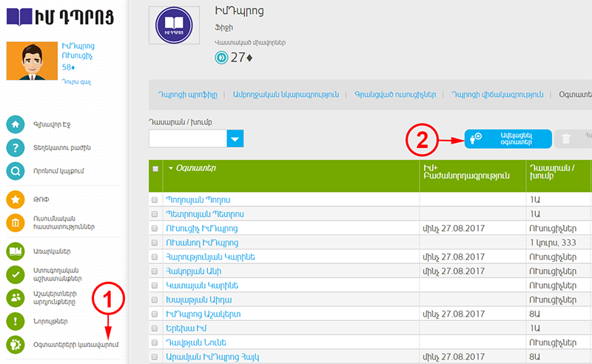Click the trash delete icon button
The height and width of the screenshot is (364, 592).
(566, 138)
